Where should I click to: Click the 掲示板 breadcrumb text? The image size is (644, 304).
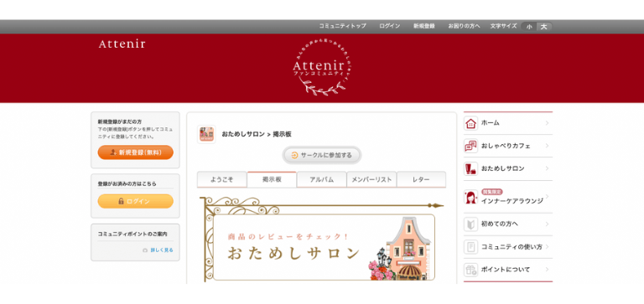click(282, 134)
